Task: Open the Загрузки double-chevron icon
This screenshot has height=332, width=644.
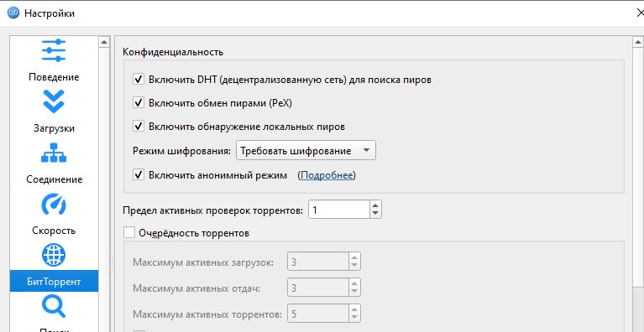Action: 54,101
